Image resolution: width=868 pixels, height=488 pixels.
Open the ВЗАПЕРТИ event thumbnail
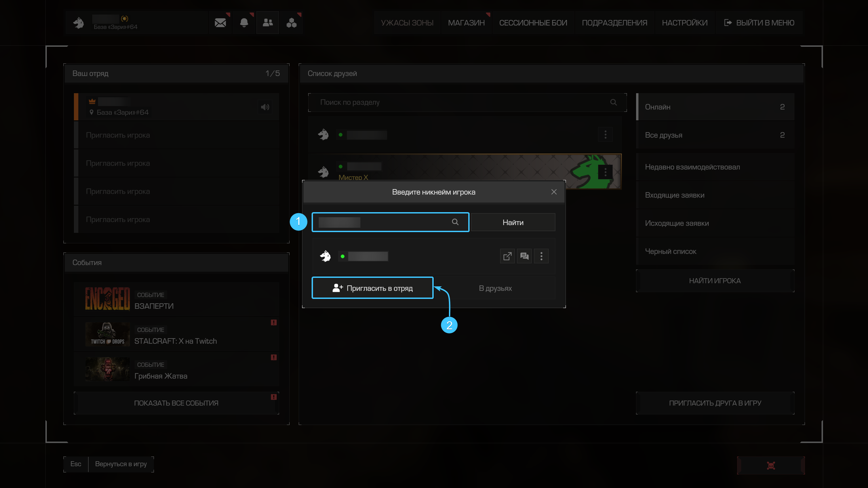click(107, 299)
